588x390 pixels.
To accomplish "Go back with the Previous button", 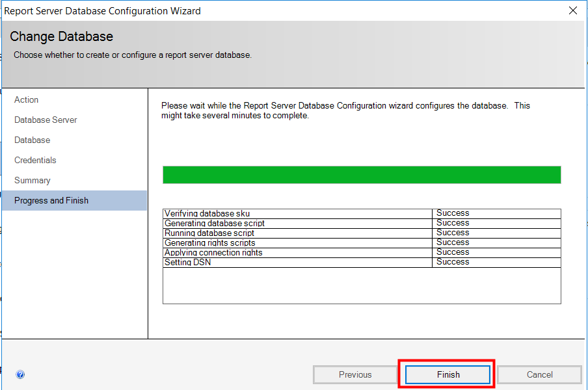I will point(354,374).
